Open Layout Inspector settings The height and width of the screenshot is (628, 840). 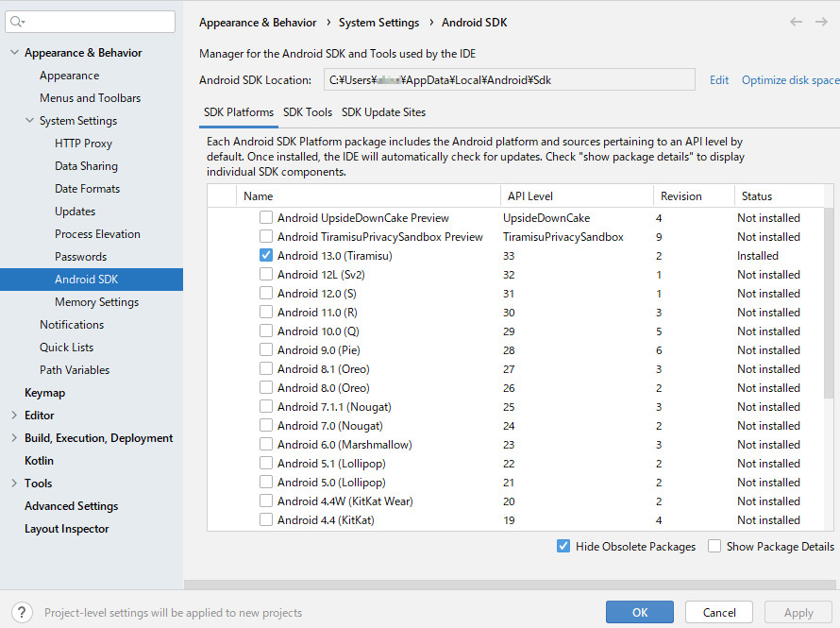66,529
